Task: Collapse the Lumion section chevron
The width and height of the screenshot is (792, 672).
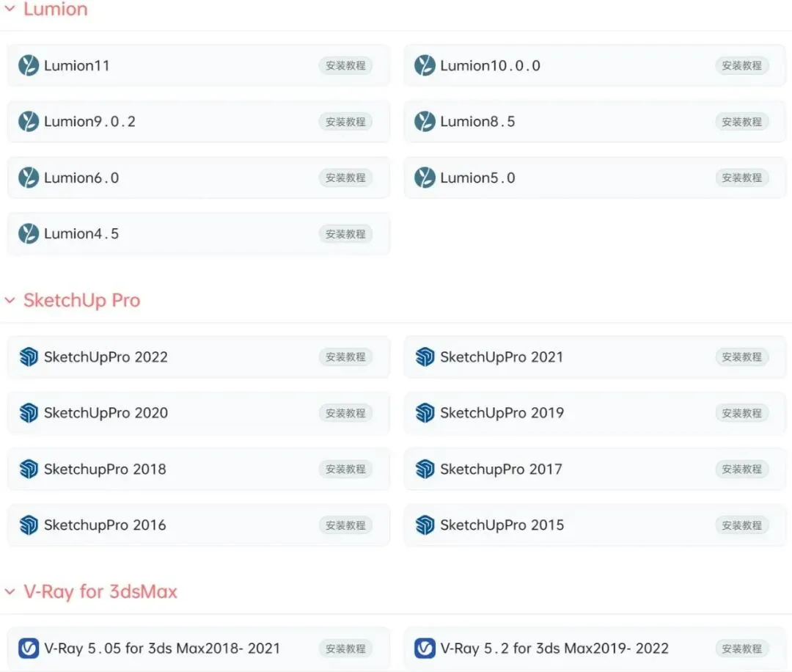Action: click(10, 9)
